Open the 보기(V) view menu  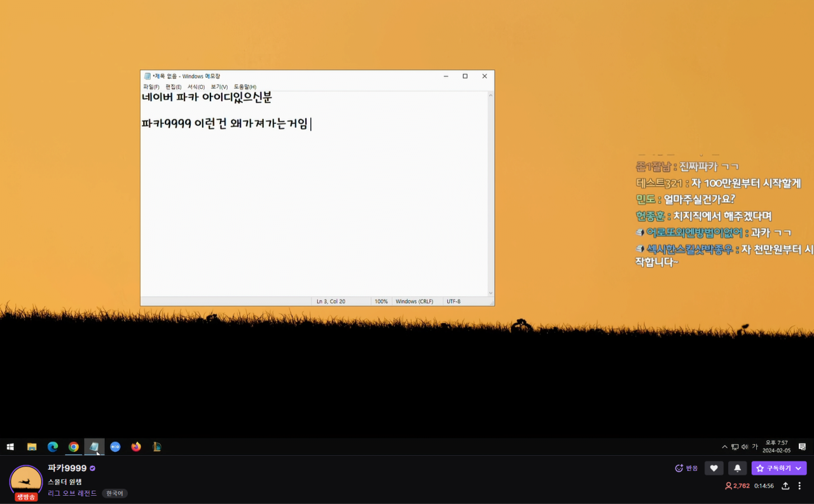tap(219, 87)
